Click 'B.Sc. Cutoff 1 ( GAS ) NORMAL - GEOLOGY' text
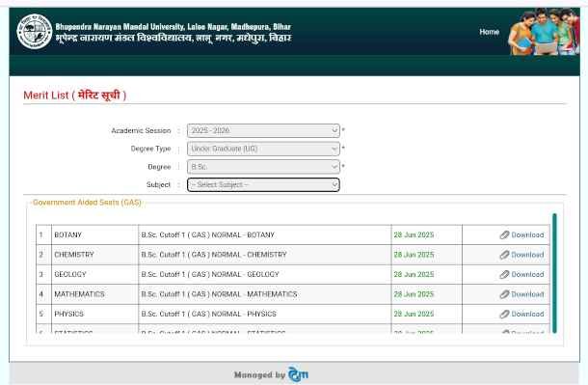588x385 pixels. point(210,274)
